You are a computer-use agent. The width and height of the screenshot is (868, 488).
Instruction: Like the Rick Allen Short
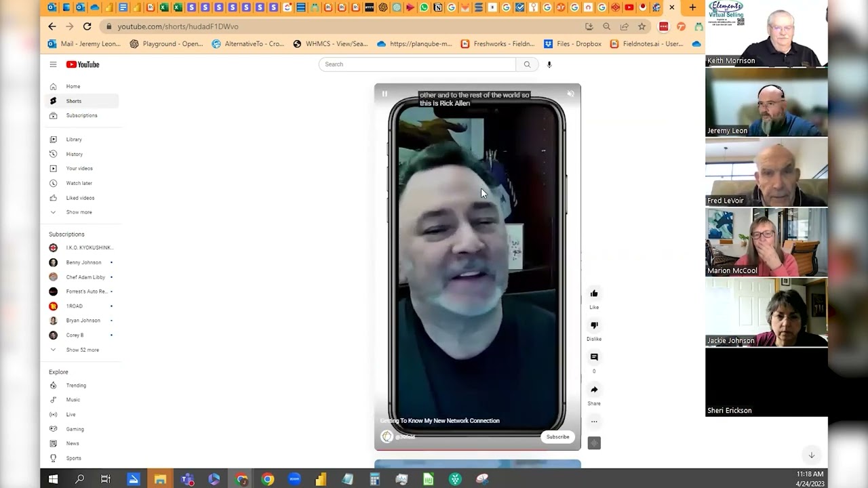594,293
